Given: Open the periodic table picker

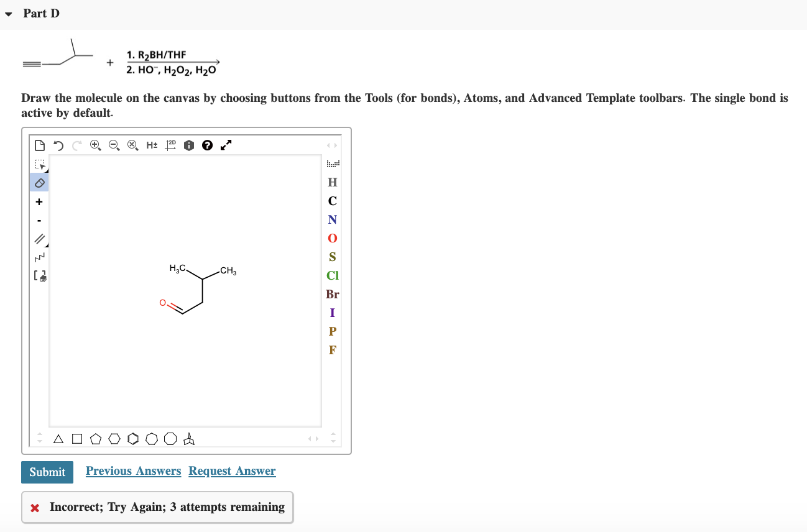Looking at the screenshot, I should (332, 163).
